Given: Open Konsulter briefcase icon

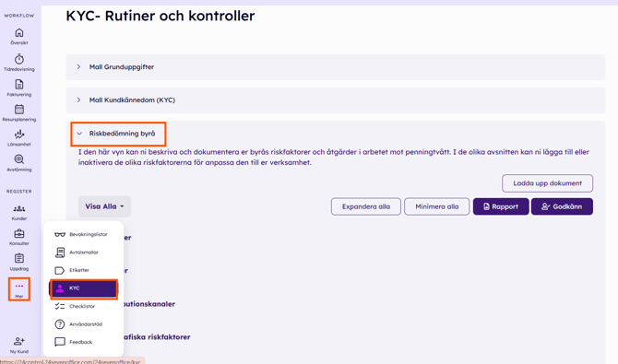Looking at the screenshot, I should [x=19, y=234].
